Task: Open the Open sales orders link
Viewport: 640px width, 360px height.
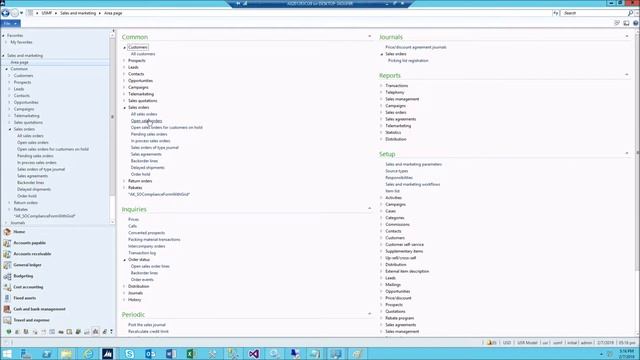Action: pos(146,121)
